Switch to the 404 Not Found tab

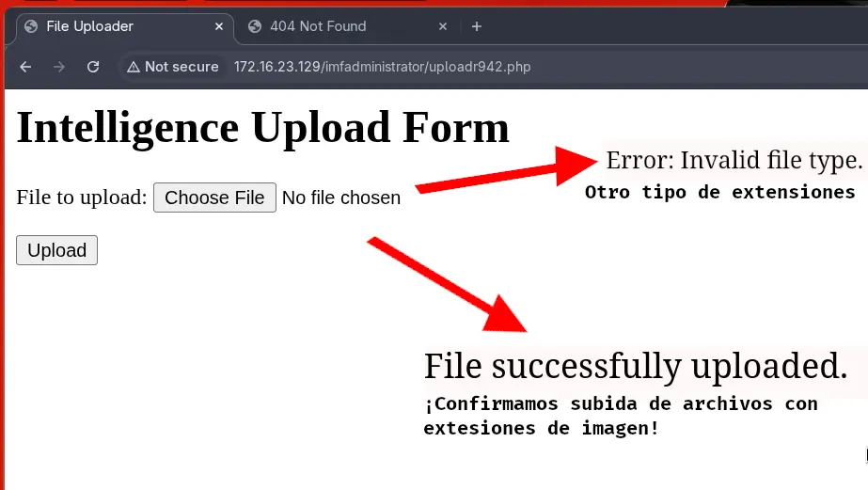[329, 26]
